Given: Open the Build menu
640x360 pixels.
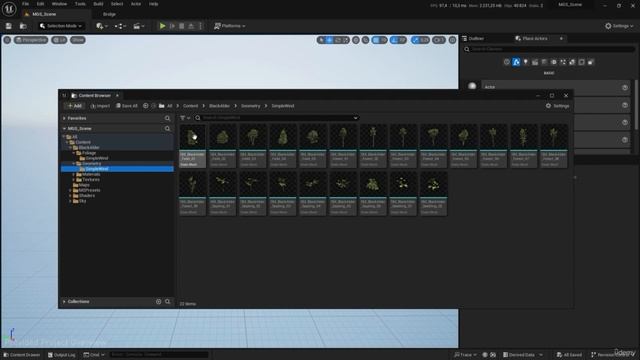Looking at the screenshot, I should click(98, 4).
